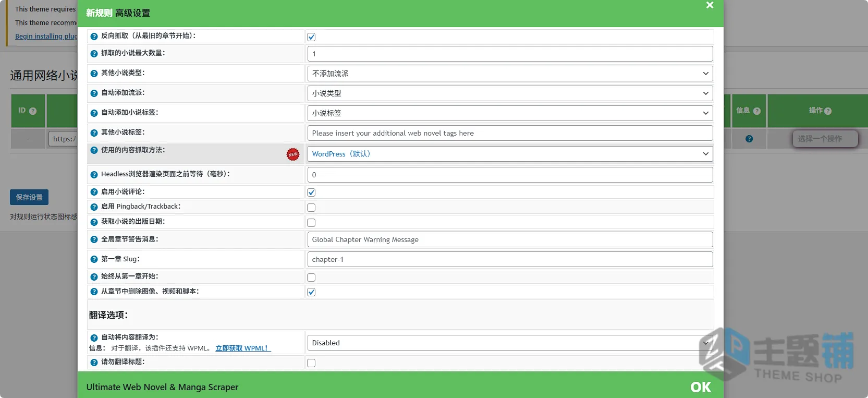
Task: Check 请勿翻译标题 checkbox
Action: pyautogui.click(x=311, y=363)
